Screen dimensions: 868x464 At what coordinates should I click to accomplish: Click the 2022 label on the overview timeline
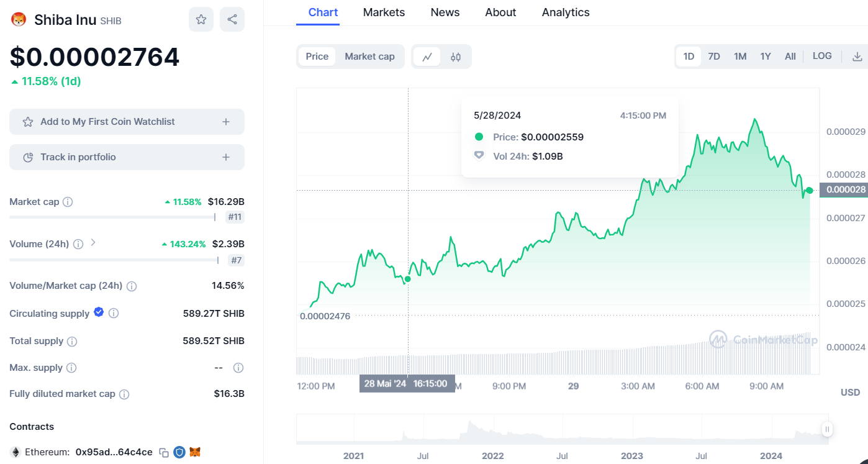(x=492, y=456)
